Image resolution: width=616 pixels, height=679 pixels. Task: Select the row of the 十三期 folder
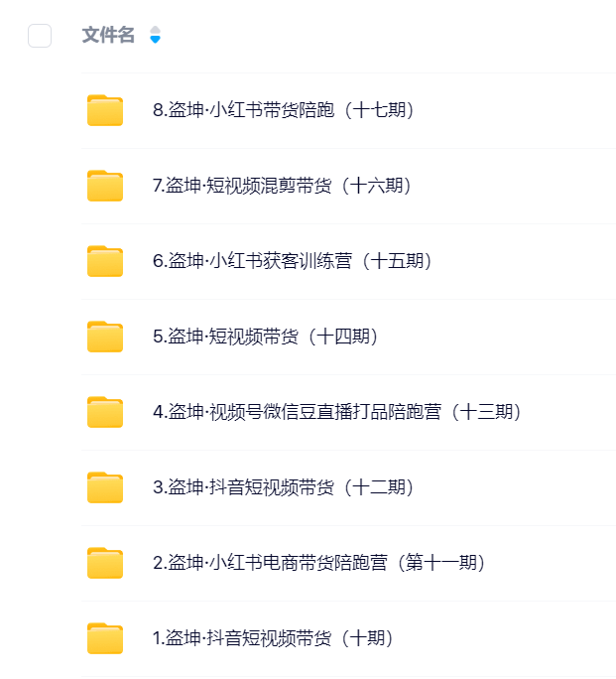[x=348, y=412]
